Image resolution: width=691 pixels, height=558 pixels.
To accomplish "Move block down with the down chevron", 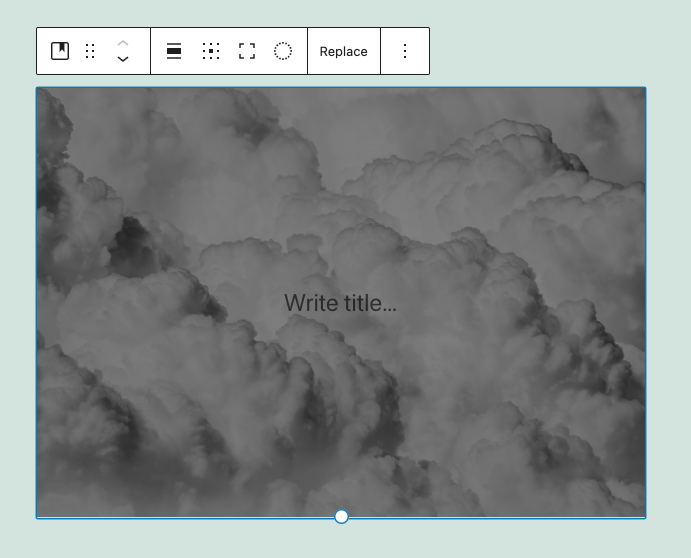I will point(123,59).
